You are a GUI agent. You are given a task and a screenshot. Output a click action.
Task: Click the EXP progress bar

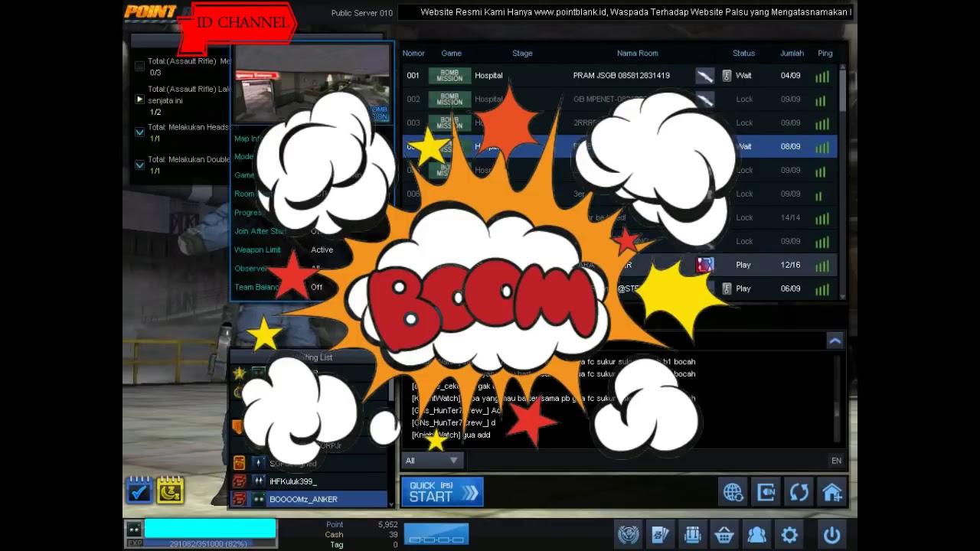209,543
